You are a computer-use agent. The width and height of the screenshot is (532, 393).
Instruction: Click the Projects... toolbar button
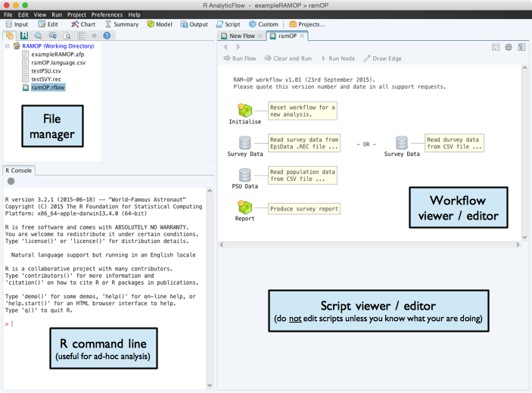click(x=307, y=24)
